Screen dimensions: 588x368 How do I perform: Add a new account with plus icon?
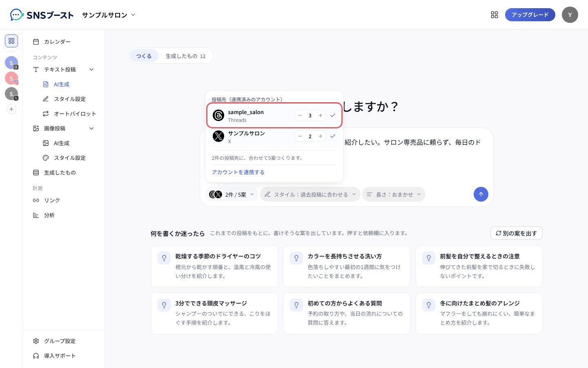click(x=11, y=109)
